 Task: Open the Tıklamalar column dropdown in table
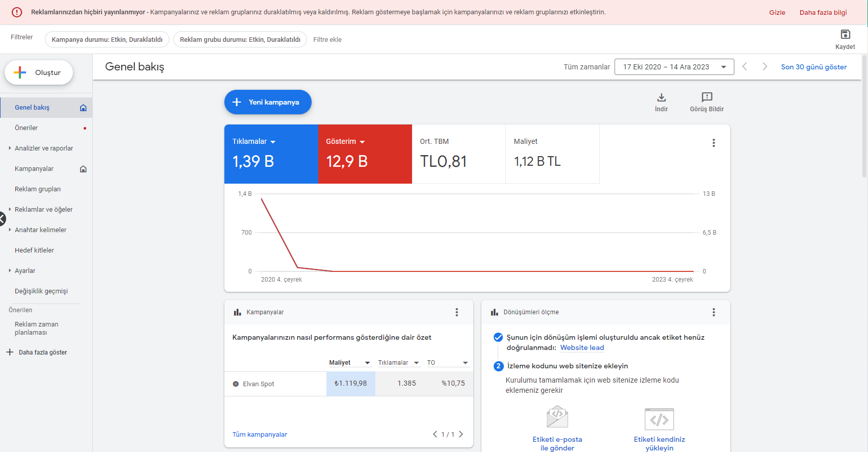(x=416, y=363)
